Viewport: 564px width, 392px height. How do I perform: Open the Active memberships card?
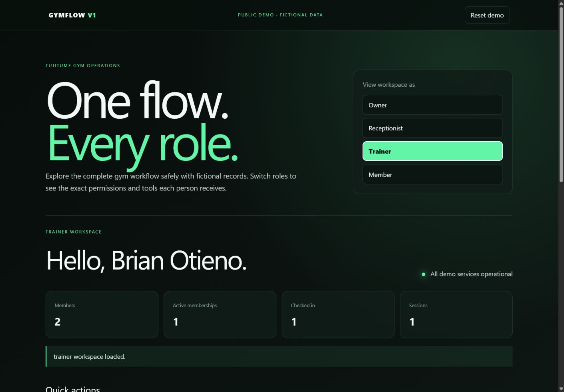pos(220,314)
